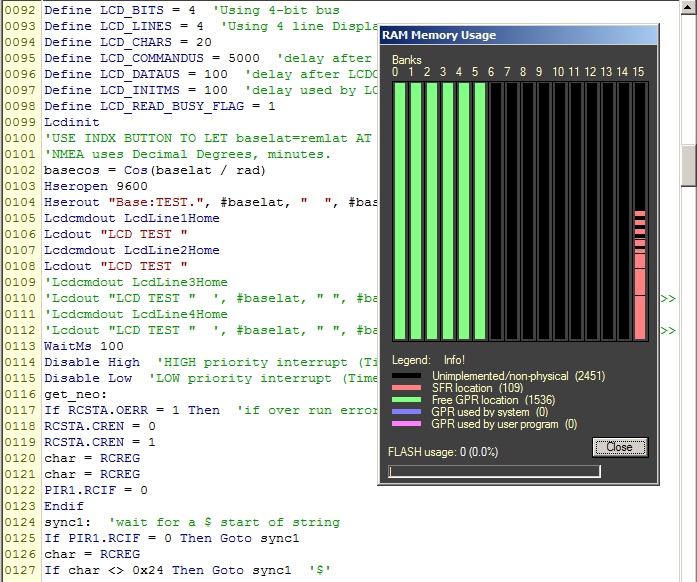Click the 'sync1:' label on line 0124
Viewport: 697px width, 582px height.
point(68,522)
